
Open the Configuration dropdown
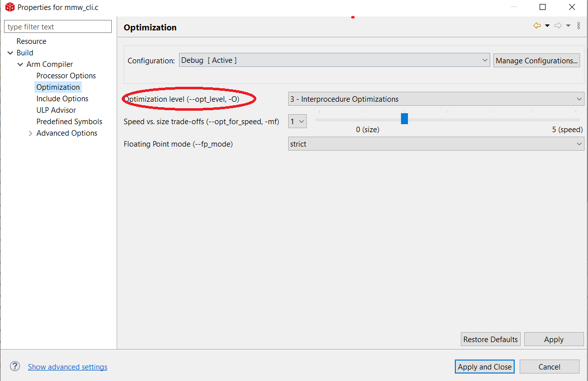click(334, 60)
